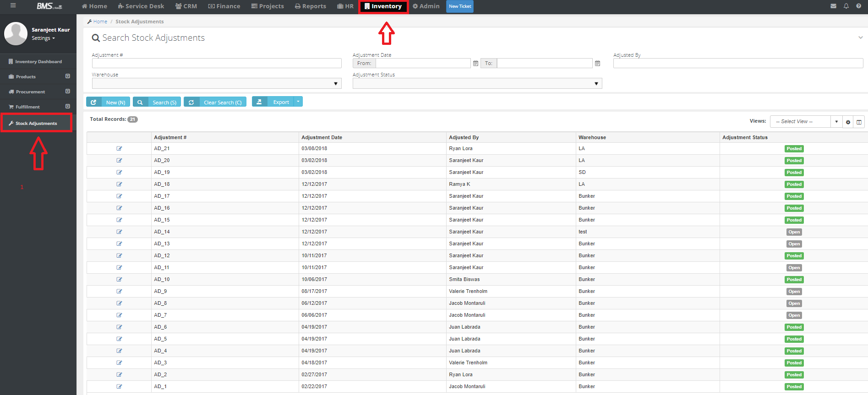This screenshot has width=868, height=395.
Task: Click the edit icon for AD_17
Action: pyautogui.click(x=119, y=196)
